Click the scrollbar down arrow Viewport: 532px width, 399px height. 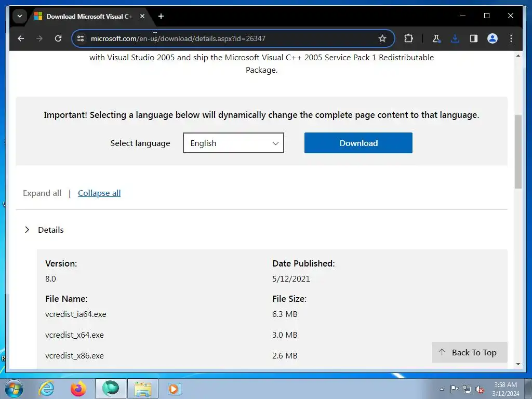(x=518, y=364)
